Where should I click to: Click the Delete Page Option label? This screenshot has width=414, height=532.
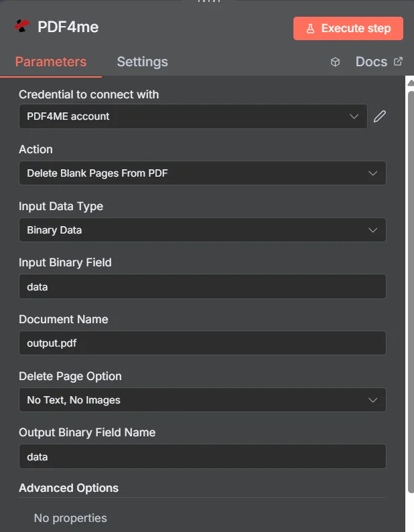click(x=70, y=376)
